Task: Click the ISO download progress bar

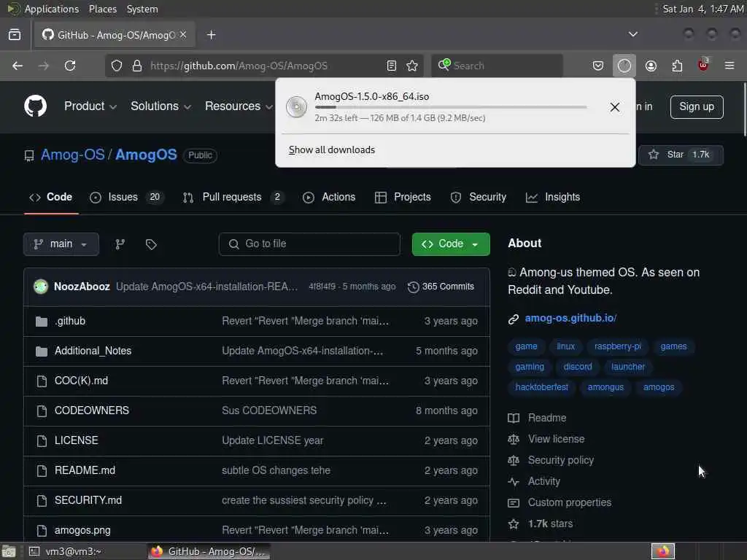Action: pos(451,107)
